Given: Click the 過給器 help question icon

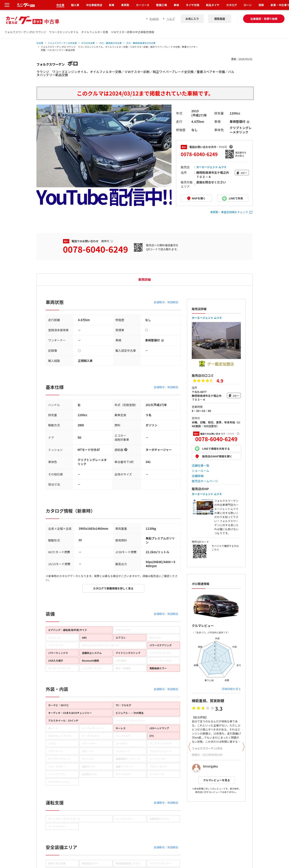Looking at the screenshot, I should point(126,450).
